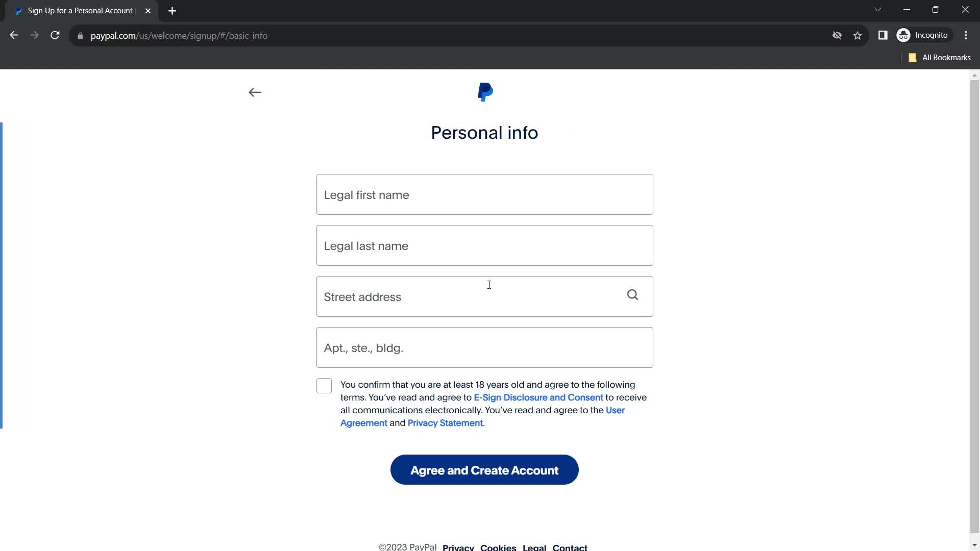Open browser tab list dropdown
The height and width of the screenshot is (551, 980).
[878, 10]
